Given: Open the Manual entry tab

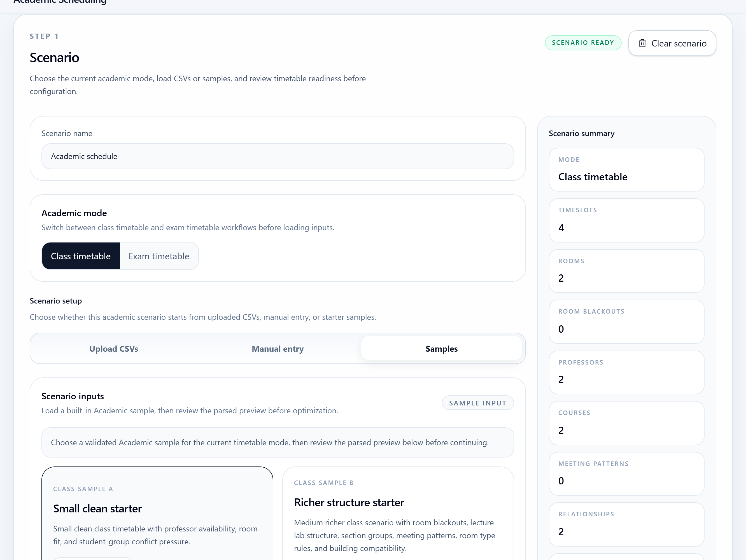Looking at the screenshot, I should coord(278,349).
